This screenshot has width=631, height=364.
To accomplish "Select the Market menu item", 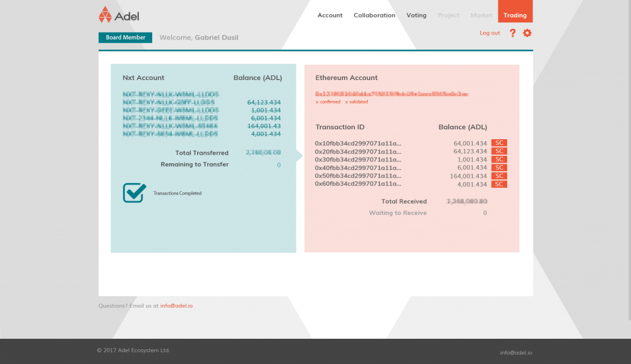I will pyautogui.click(x=481, y=15).
